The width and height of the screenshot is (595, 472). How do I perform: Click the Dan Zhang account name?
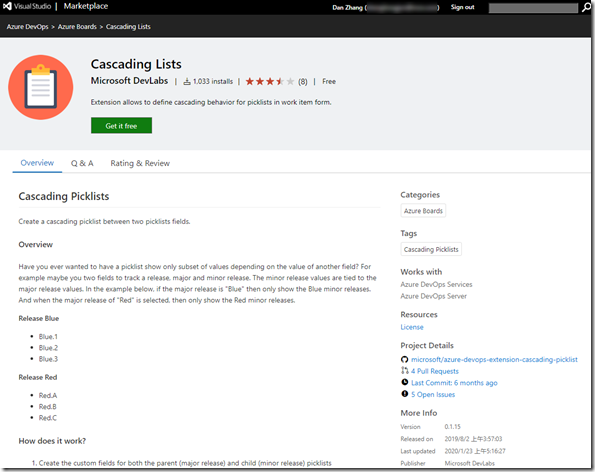[348, 7]
